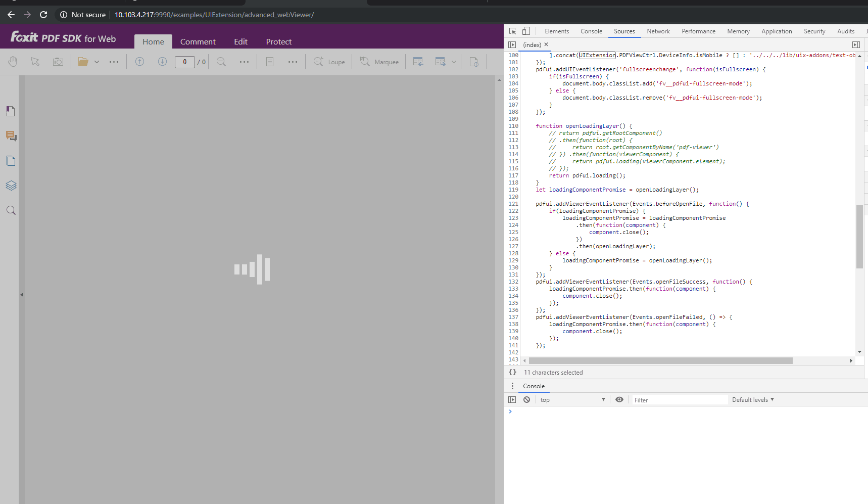Open more zoom options ellipsis
This screenshot has width=868, height=504.
244,62
